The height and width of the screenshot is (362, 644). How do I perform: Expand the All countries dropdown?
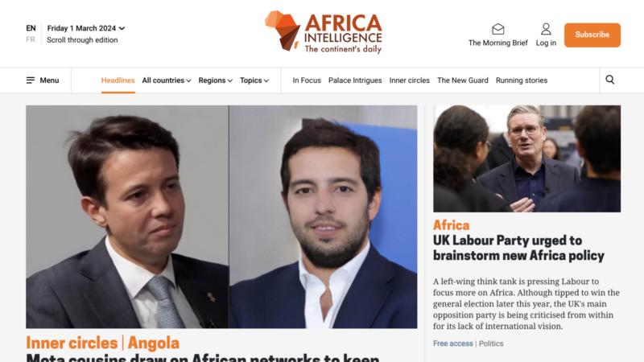coord(167,80)
